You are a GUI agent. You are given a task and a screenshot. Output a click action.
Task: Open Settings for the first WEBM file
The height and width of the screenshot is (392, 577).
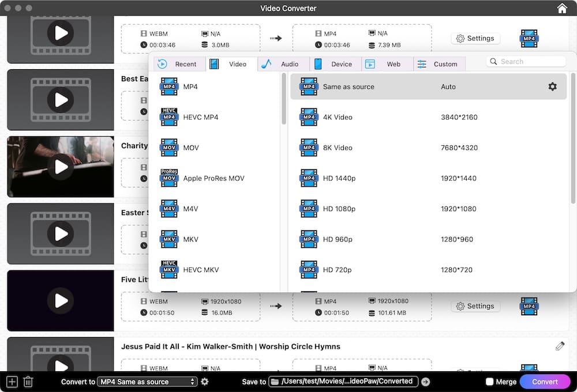click(x=475, y=38)
